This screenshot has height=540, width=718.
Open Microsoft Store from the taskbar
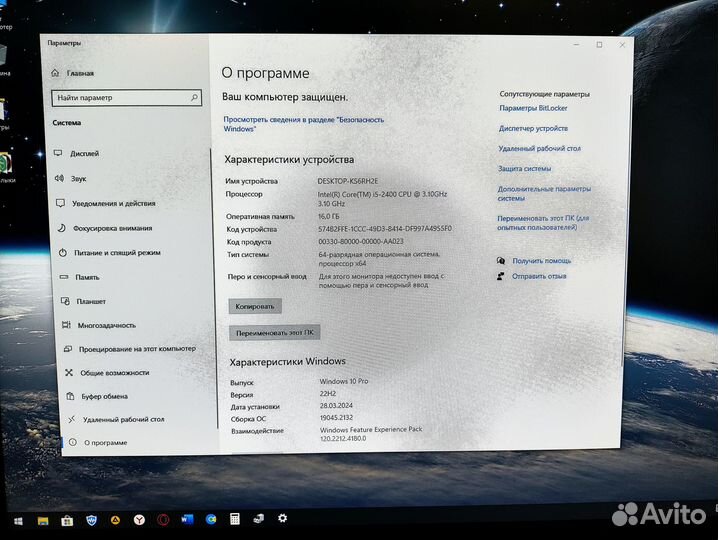point(67,520)
